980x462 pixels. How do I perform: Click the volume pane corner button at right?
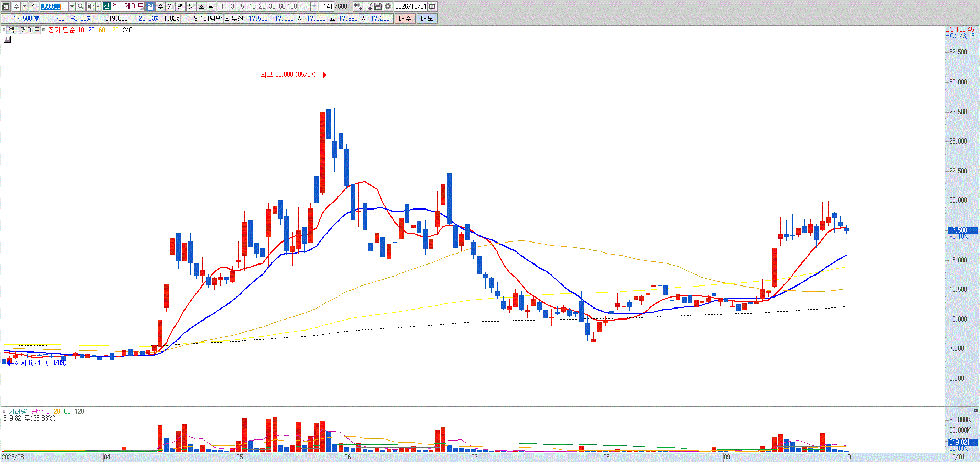(x=975, y=410)
